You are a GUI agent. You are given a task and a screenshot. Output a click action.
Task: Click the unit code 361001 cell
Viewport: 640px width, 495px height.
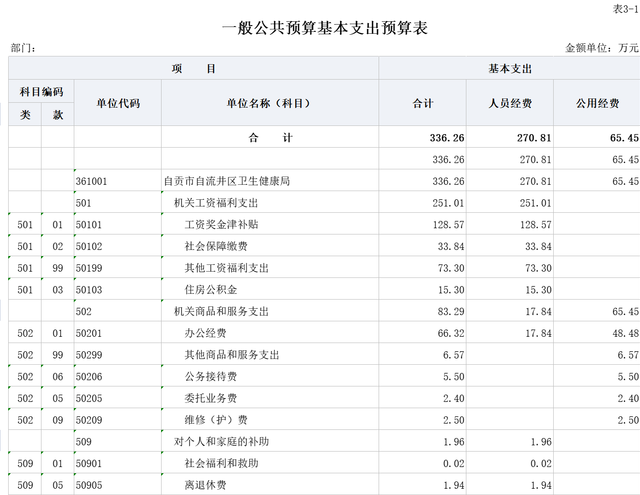92,181
